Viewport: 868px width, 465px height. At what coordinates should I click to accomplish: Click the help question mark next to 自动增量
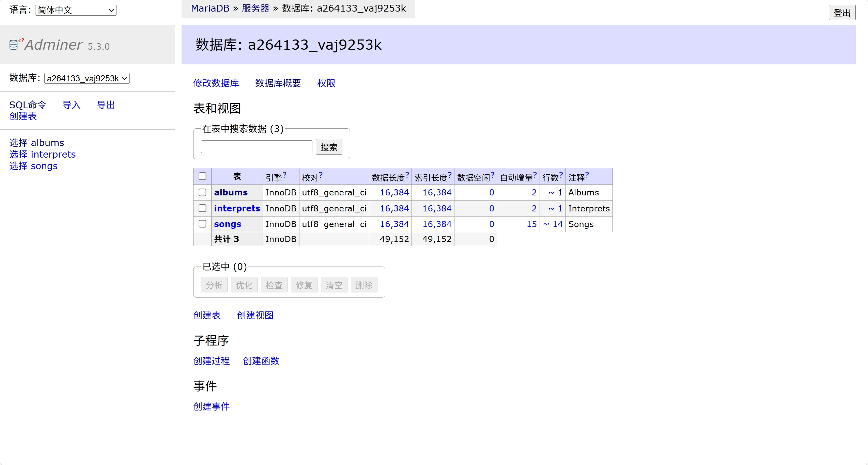(535, 175)
